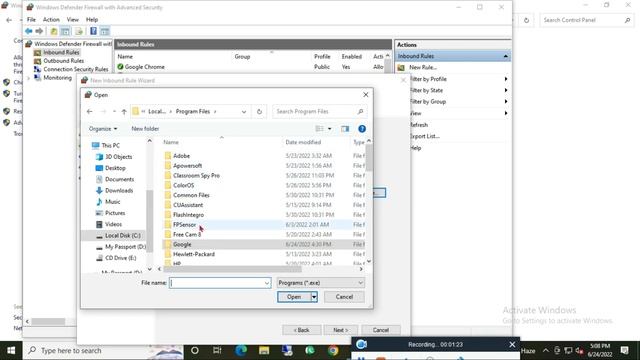
Task: Go back in the Open dialog
Action: (89, 111)
